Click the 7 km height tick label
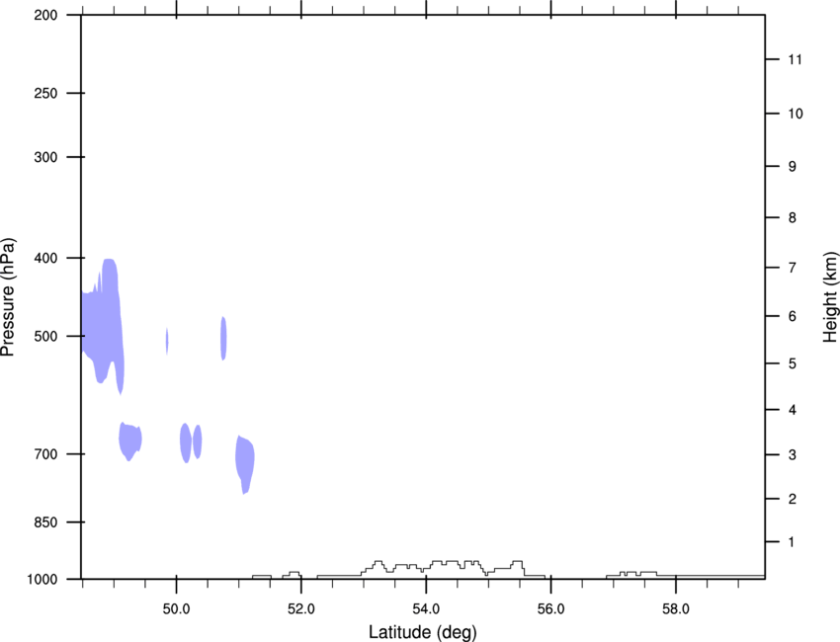The image size is (840, 642). (792, 268)
